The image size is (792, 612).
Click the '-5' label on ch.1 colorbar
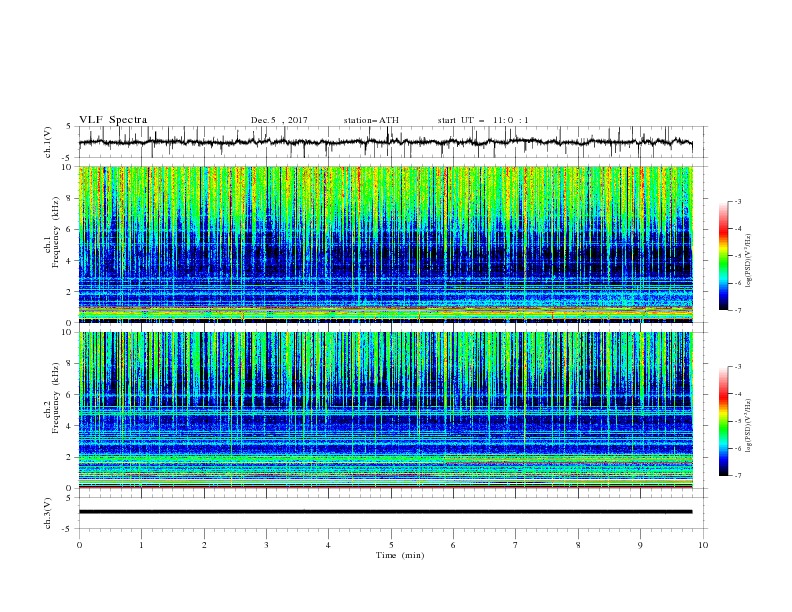pos(738,256)
